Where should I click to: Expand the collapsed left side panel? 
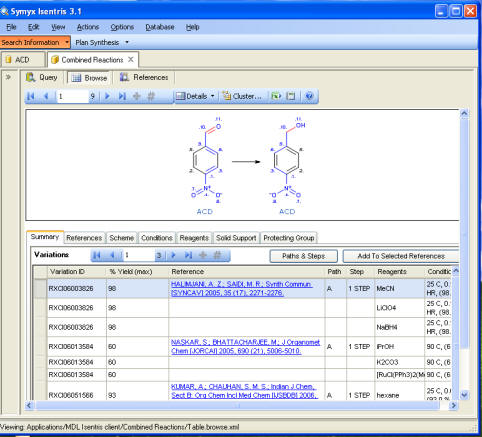click(8, 77)
